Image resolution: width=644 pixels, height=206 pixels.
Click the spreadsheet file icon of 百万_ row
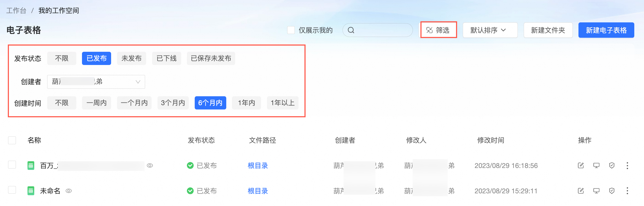(31, 166)
